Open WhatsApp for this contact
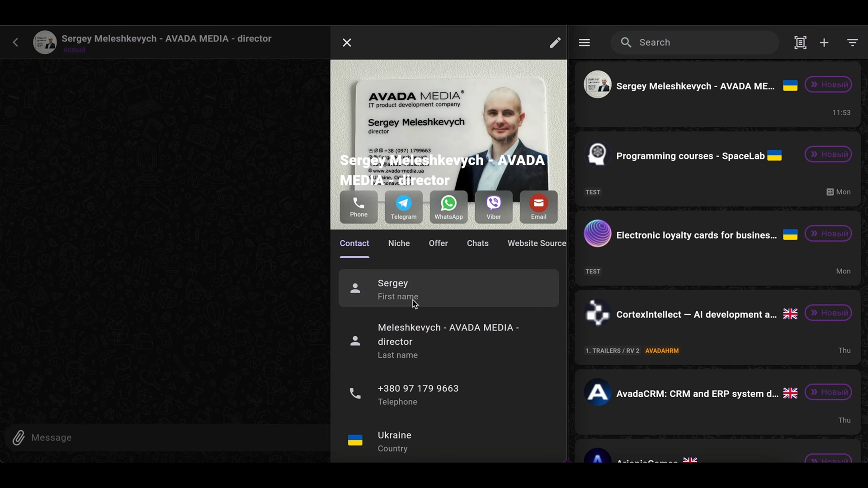868x488 pixels. [448, 207]
